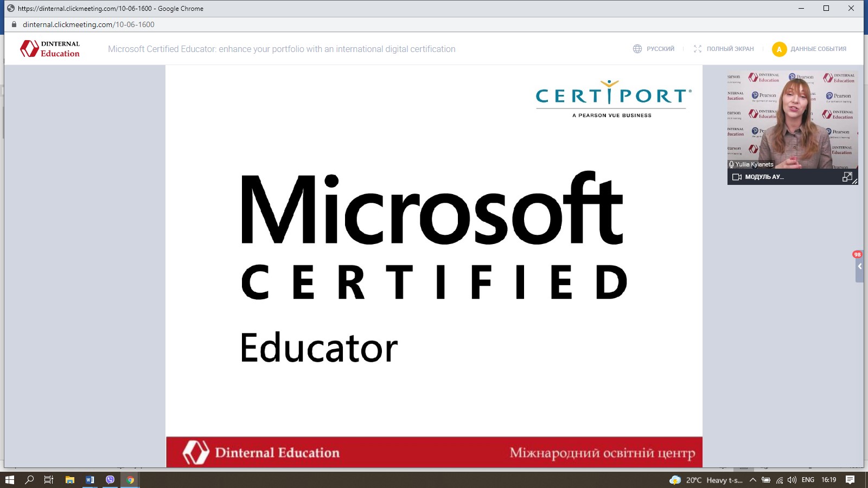Pop out the video module window
The image size is (868, 488).
pos(847,177)
